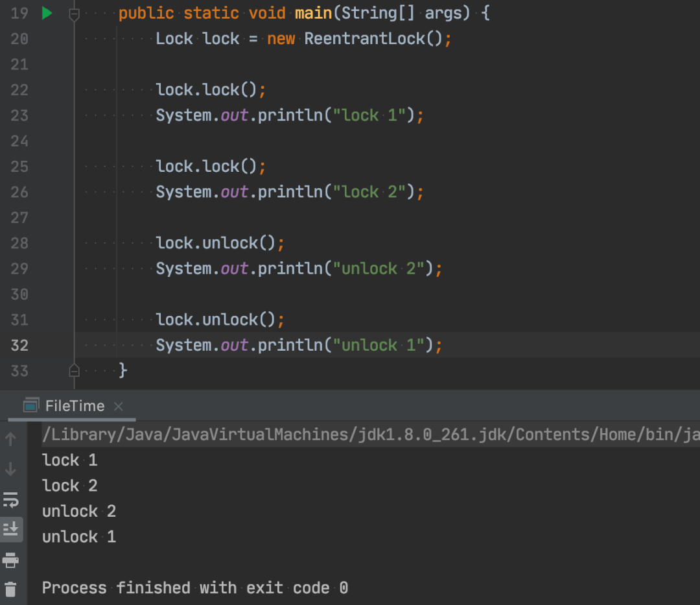The image size is (700, 605).
Task: Click console output line 'lock 2'
Action: (x=69, y=485)
